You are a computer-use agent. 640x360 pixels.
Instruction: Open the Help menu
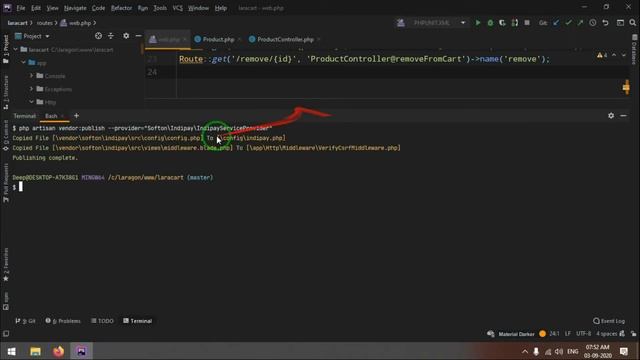tap(221, 8)
